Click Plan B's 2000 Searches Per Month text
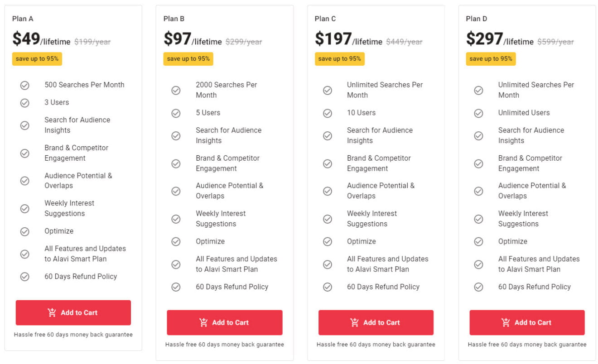This screenshot has height=364, width=598. (226, 90)
